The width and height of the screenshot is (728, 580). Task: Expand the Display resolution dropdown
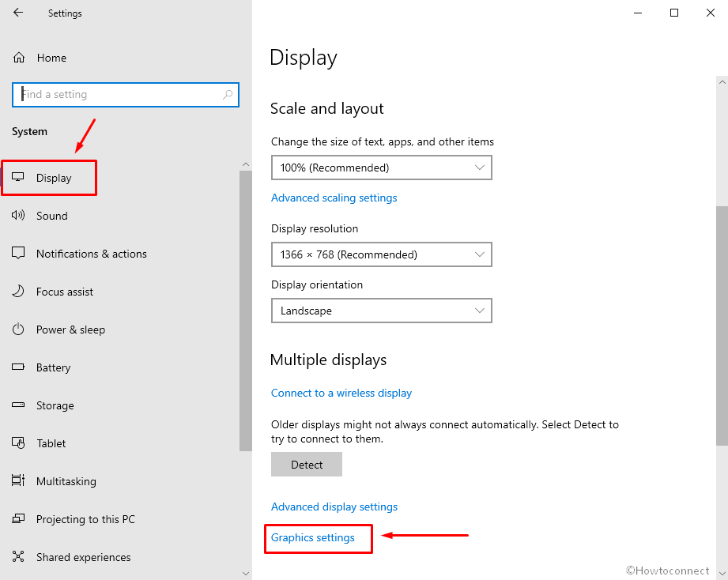(x=382, y=254)
